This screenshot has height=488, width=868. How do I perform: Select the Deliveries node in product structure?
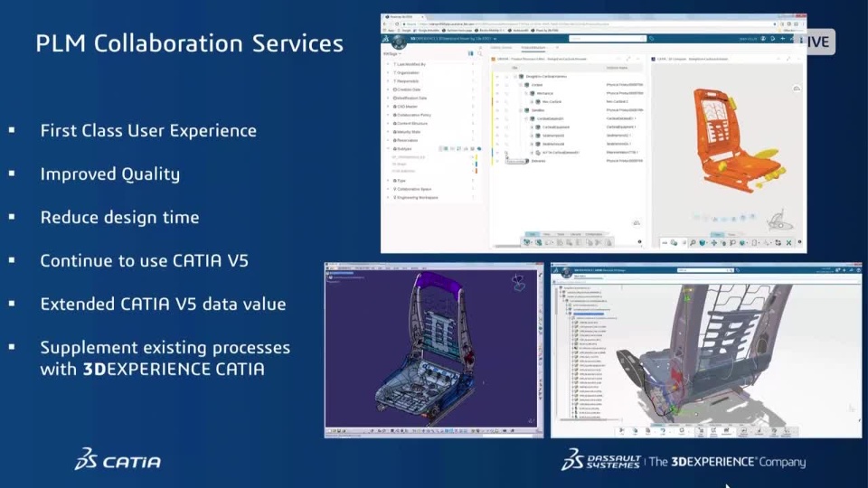[538, 161]
